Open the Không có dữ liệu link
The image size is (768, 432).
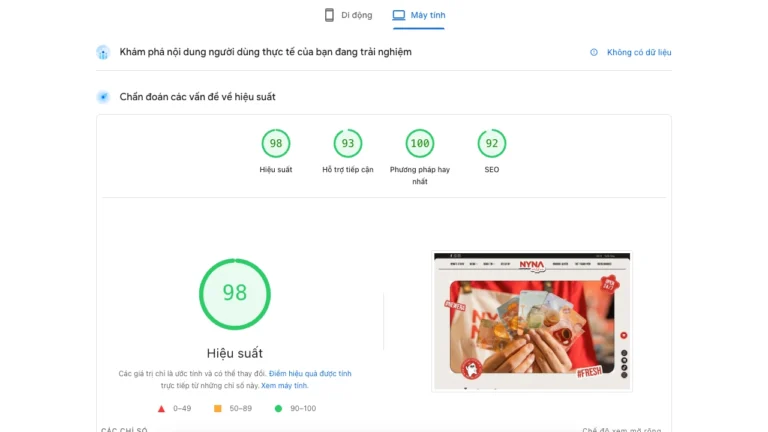(x=639, y=52)
